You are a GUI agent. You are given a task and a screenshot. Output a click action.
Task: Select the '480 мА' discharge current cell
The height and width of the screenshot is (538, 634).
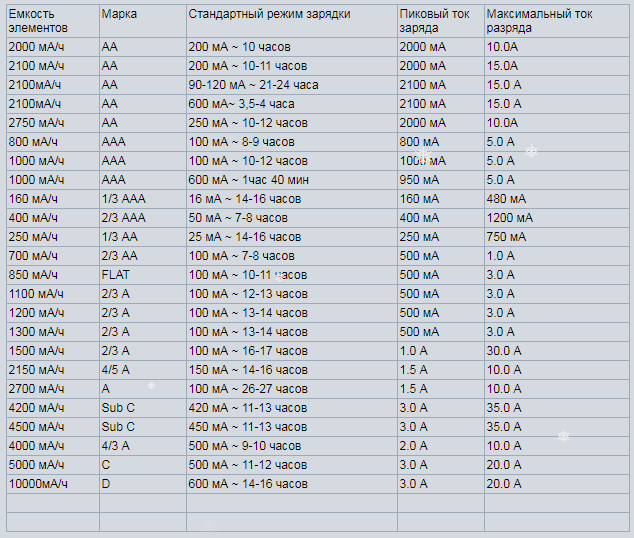point(557,199)
